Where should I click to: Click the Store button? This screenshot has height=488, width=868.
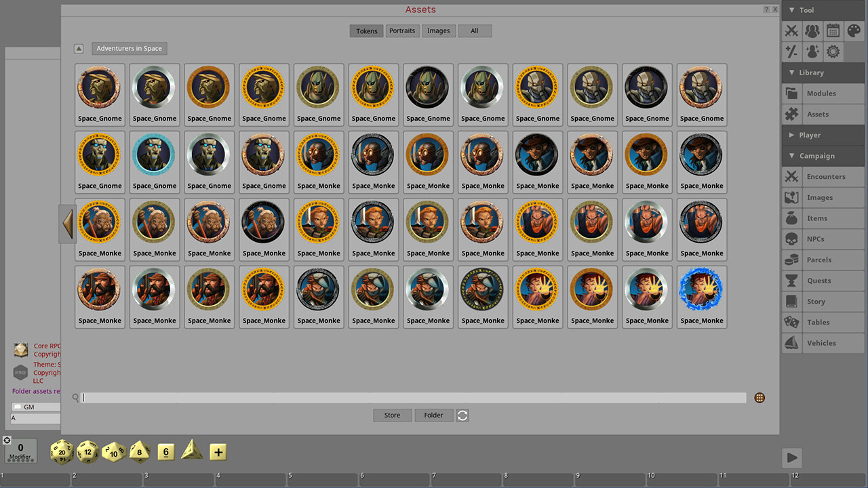coord(392,415)
